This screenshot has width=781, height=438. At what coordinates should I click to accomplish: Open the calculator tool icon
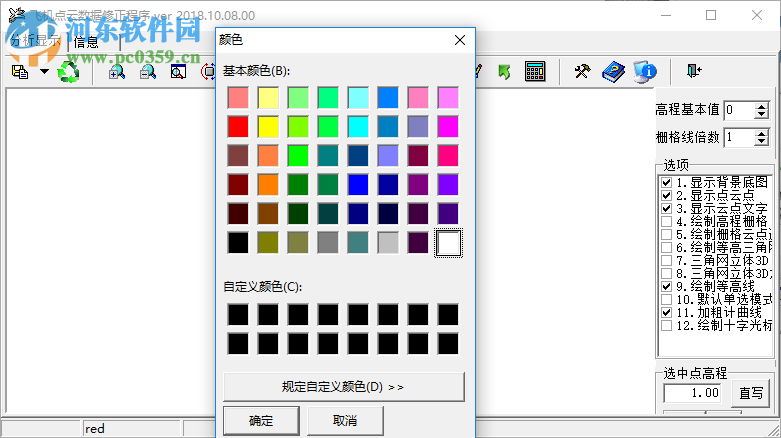[x=535, y=71]
